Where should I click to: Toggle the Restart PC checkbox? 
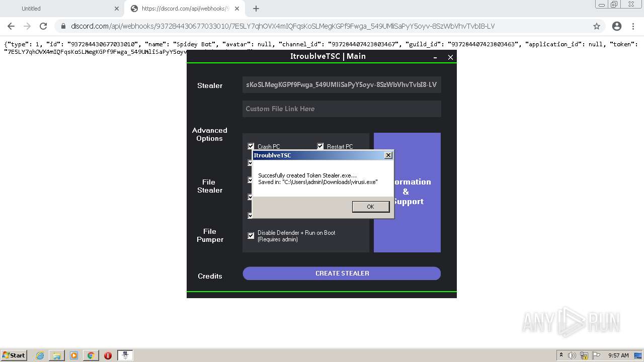pyautogui.click(x=320, y=146)
